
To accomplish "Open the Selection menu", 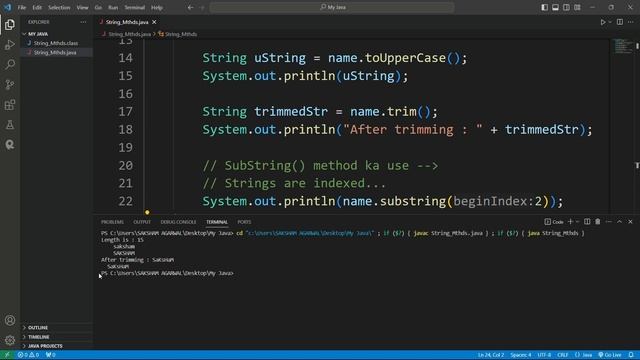I will click(59, 7).
